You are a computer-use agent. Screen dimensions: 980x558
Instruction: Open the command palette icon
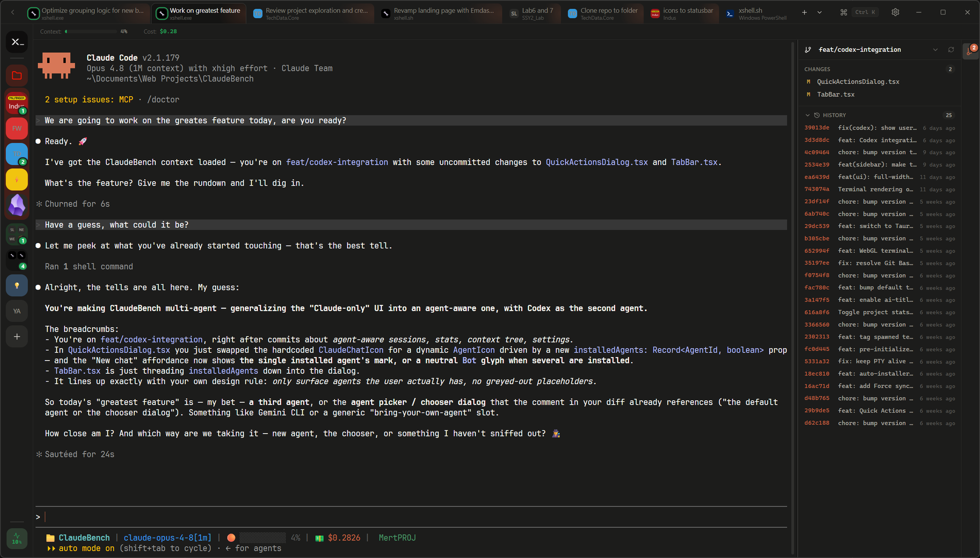(843, 12)
